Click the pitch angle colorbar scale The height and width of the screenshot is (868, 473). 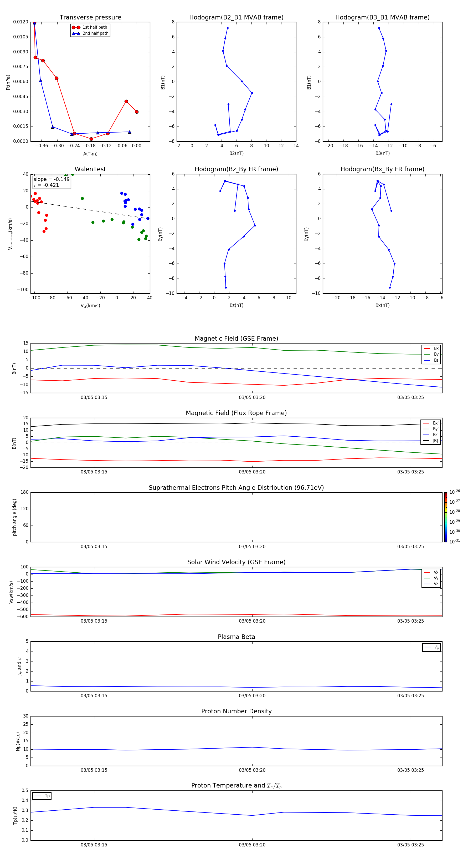446,517
